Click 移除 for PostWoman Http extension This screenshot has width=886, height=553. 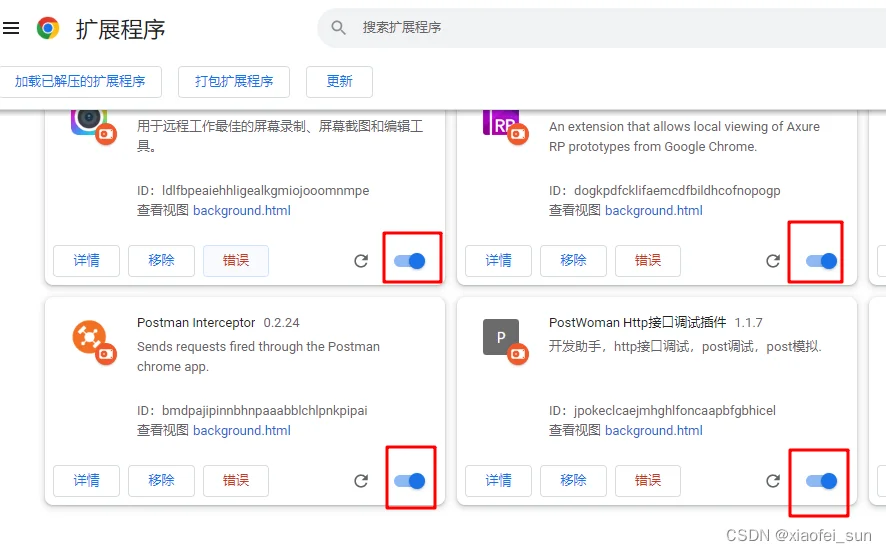click(x=573, y=481)
